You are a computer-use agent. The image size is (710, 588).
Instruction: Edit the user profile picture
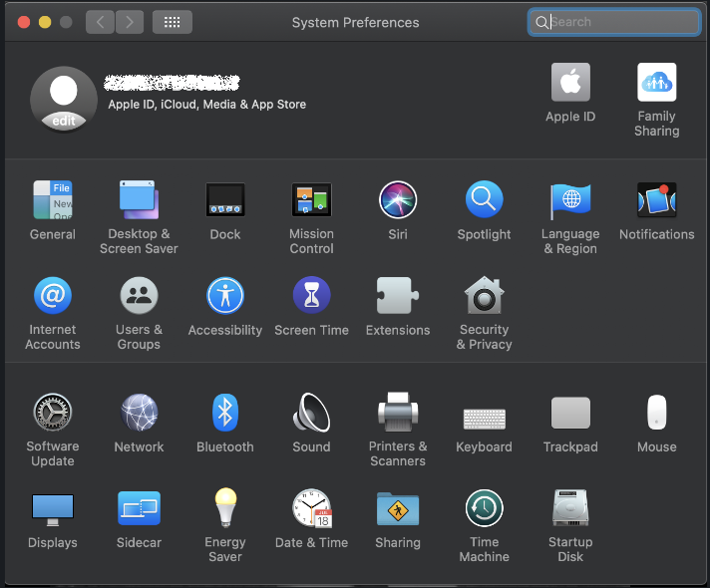(x=64, y=100)
